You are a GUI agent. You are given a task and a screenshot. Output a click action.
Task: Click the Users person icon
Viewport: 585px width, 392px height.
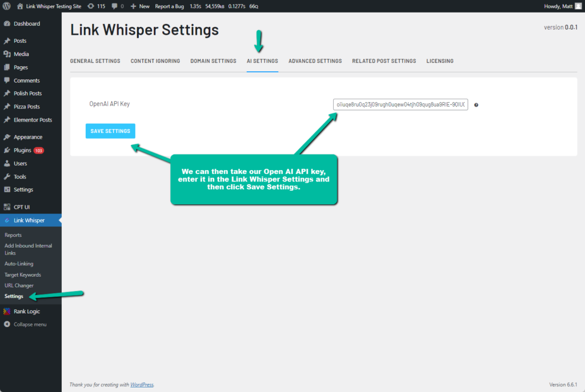point(7,163)
